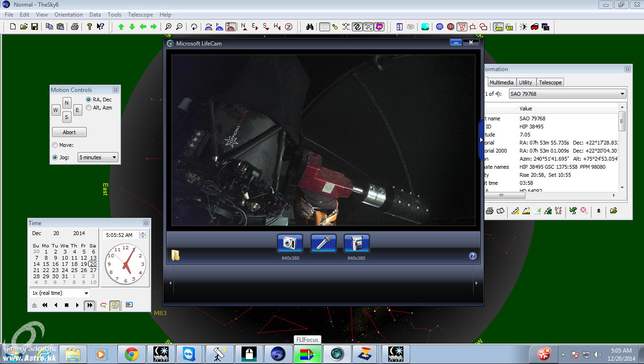Click the LifeCam microphone audio icon

point(323,243)
